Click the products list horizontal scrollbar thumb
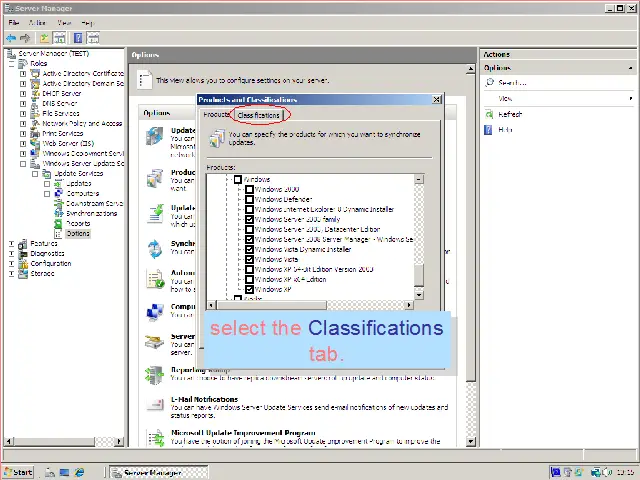640x480 pixels. click(271, 305)
